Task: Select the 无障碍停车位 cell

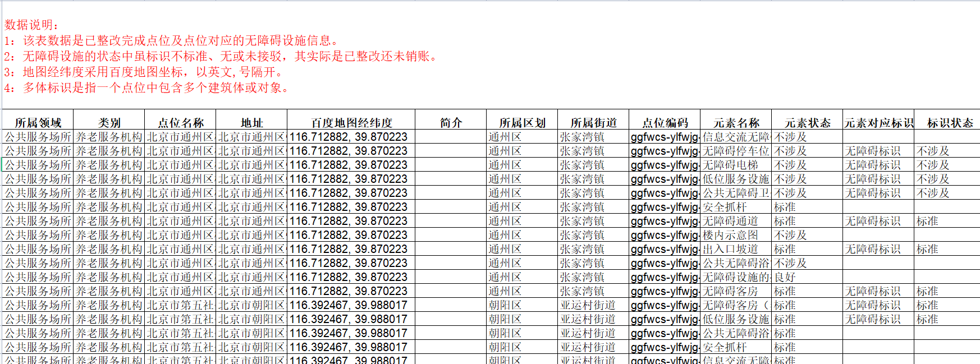Action: pyautogui.click(x=736, y=151)
